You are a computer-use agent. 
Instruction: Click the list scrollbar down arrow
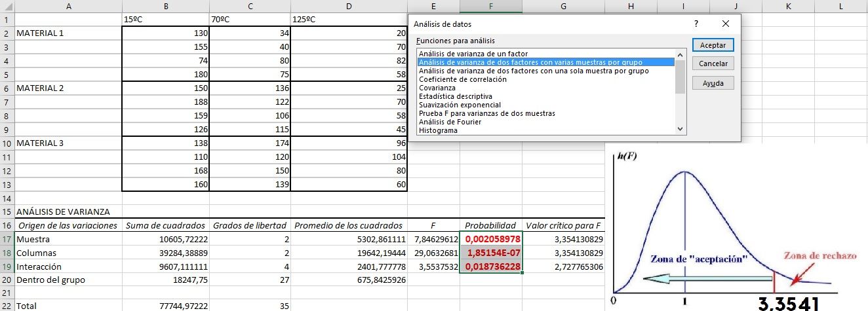pyautogui.click(x=680, y=130)
